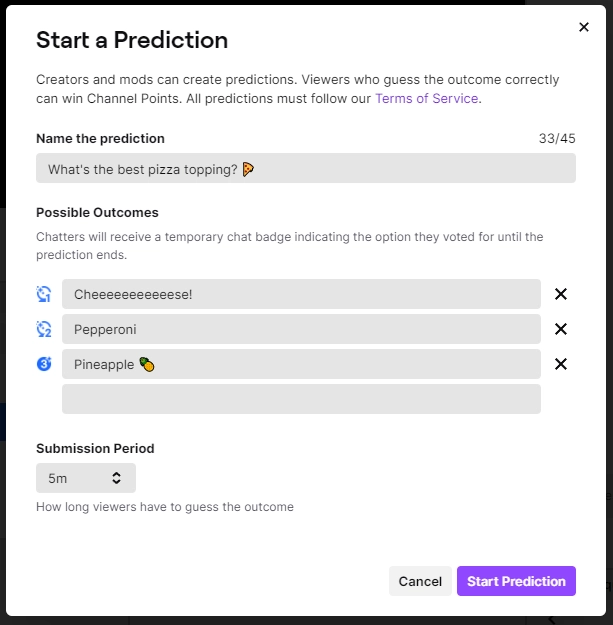Click the pineapple emoji in third outcome
Screen dimensions: 613x625
pyautogui.click(x=146, y=365)
